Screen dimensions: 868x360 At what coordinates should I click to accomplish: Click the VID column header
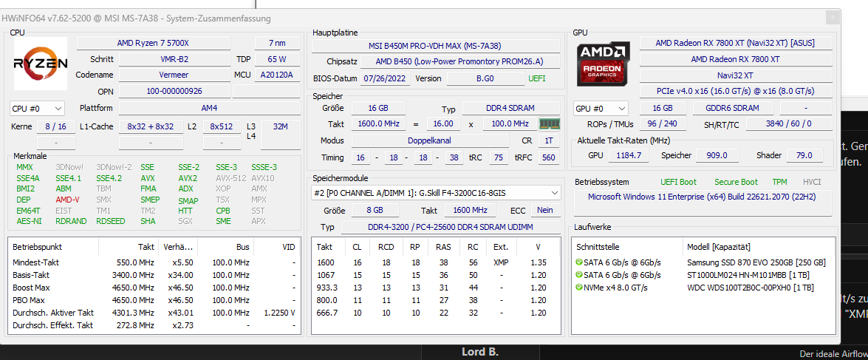click(289, 247)
